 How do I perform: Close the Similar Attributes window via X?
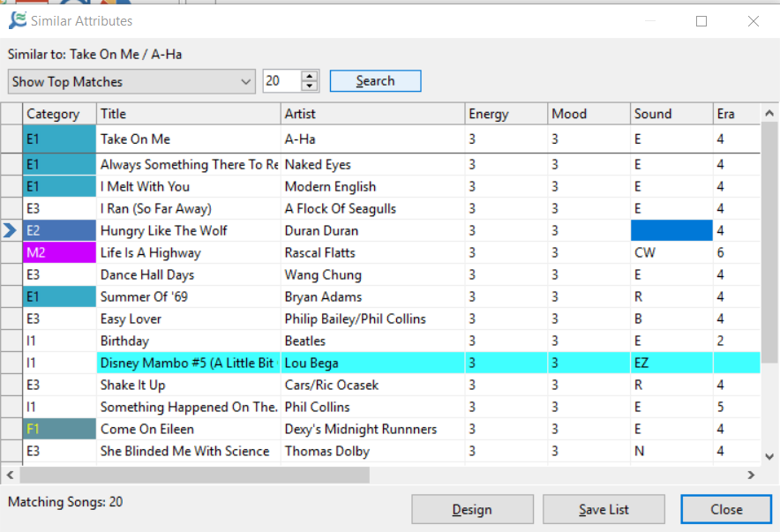click(x=754, y=21)
